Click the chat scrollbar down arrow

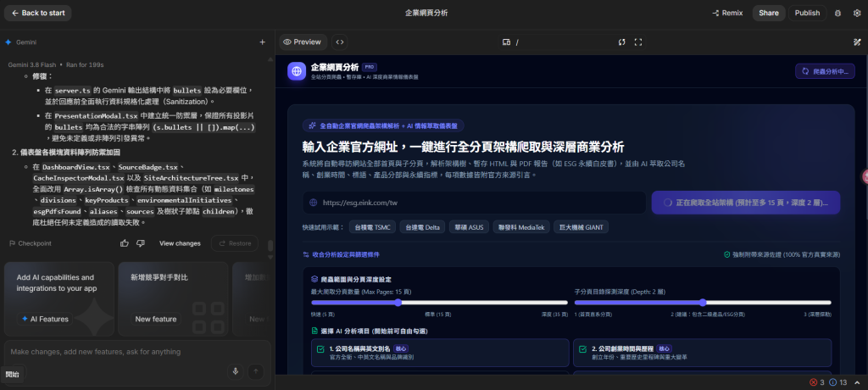(270, 257)
